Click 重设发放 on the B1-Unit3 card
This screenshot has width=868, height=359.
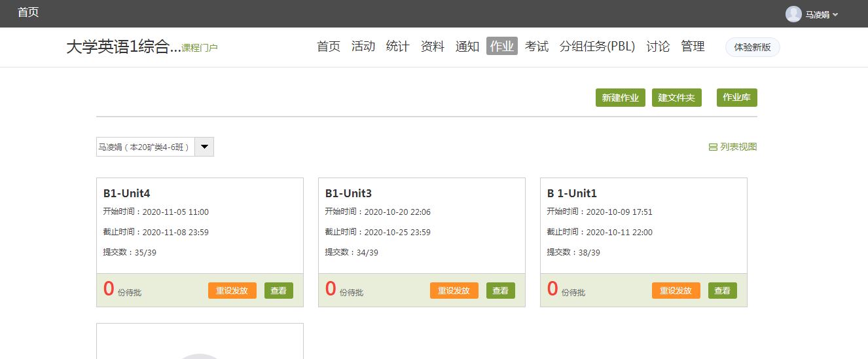coord(454,290)
